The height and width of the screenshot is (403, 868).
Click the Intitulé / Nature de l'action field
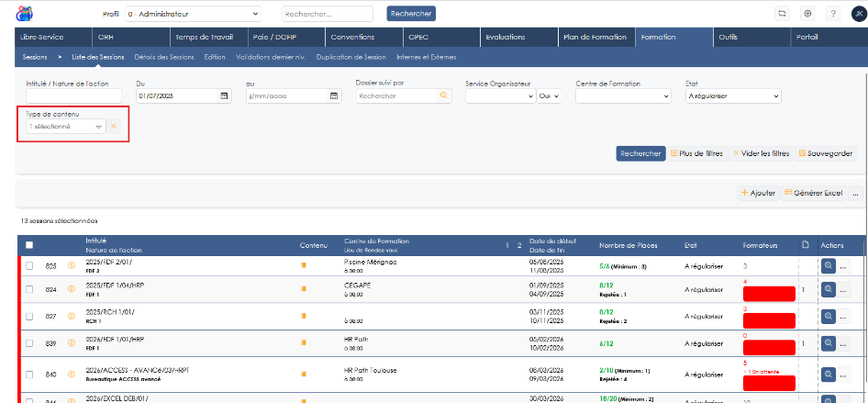pyautogui.click(x=73, y=95)
